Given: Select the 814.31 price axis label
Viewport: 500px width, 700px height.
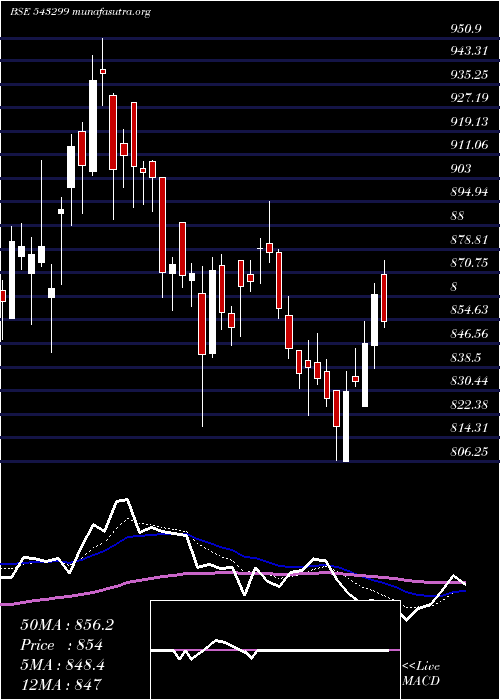Looking at the screenshot, I should [x=468, y=428].
